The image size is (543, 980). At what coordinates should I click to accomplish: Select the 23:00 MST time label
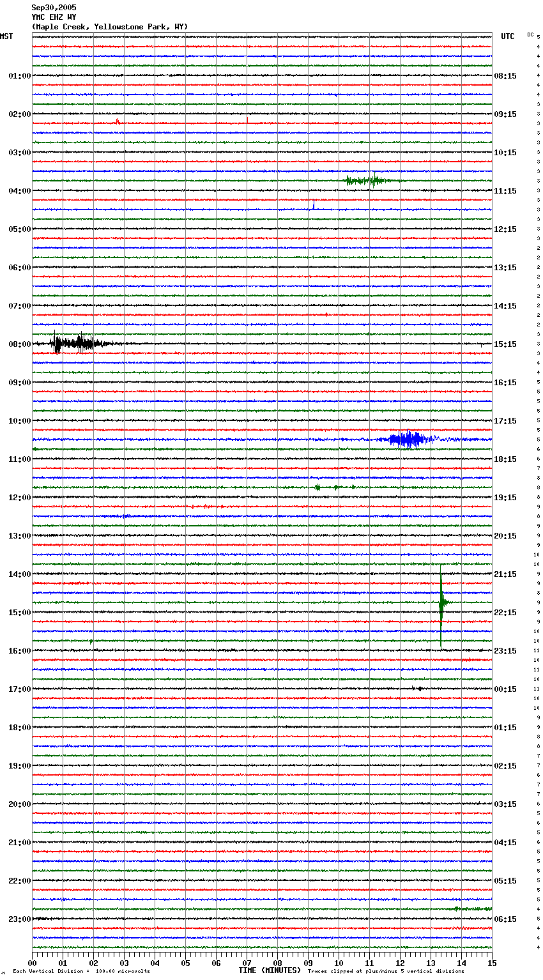[20, 919]
